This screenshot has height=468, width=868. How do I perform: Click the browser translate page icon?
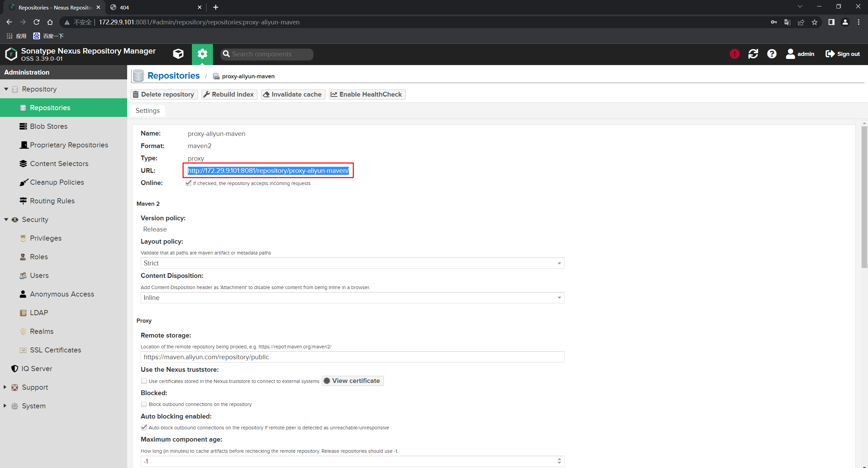tap(787, 22)
